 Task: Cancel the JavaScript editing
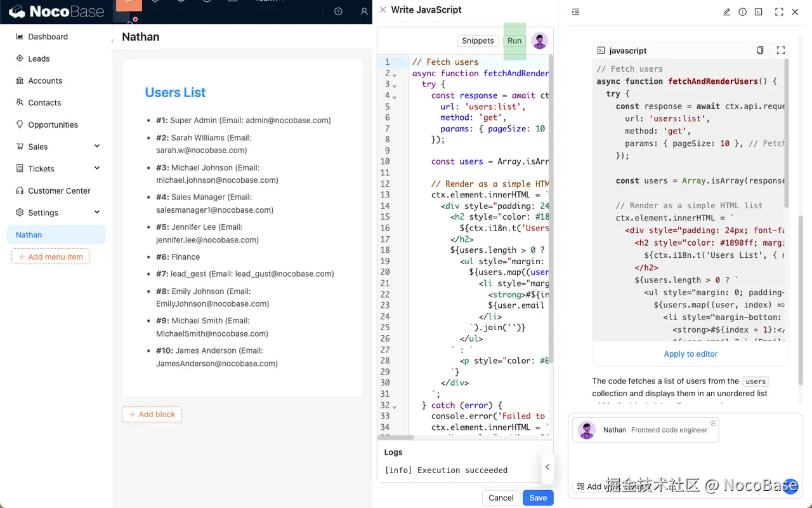(x=501, y=498)
